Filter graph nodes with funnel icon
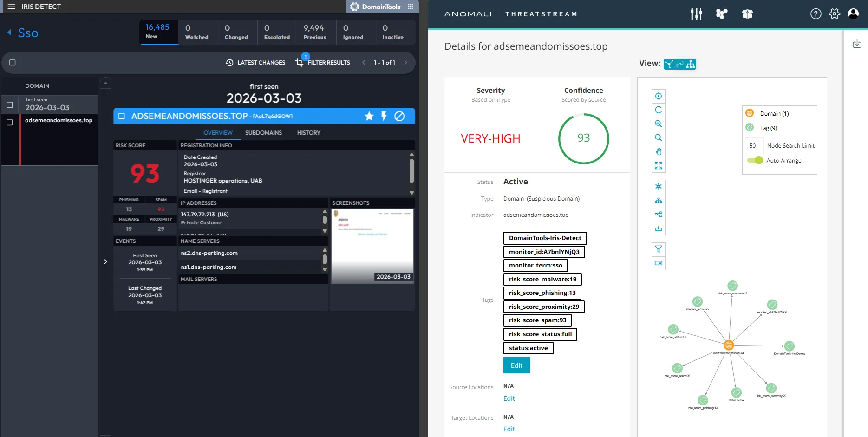The width and height of the screenshot is (868, 437). click(659, 249)
